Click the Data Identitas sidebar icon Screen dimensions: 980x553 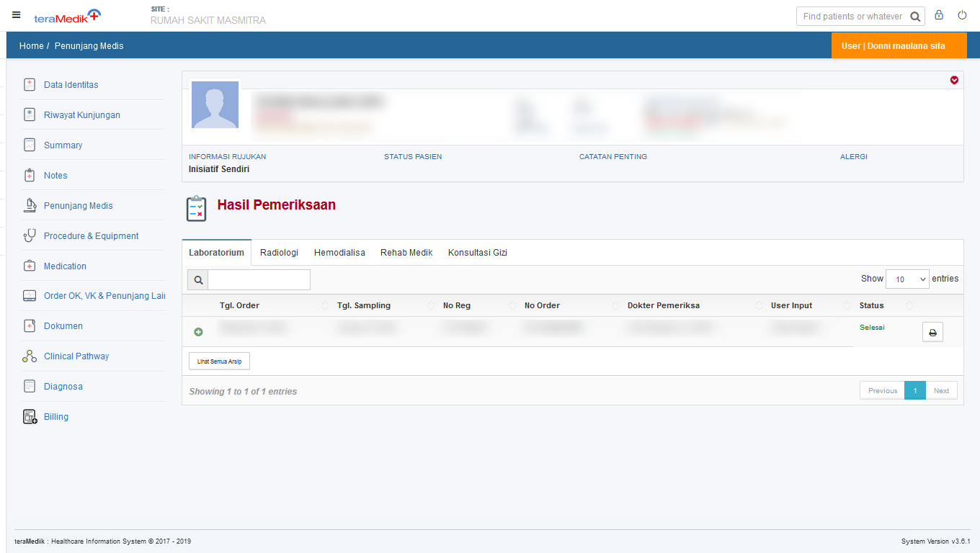point(30,84)
